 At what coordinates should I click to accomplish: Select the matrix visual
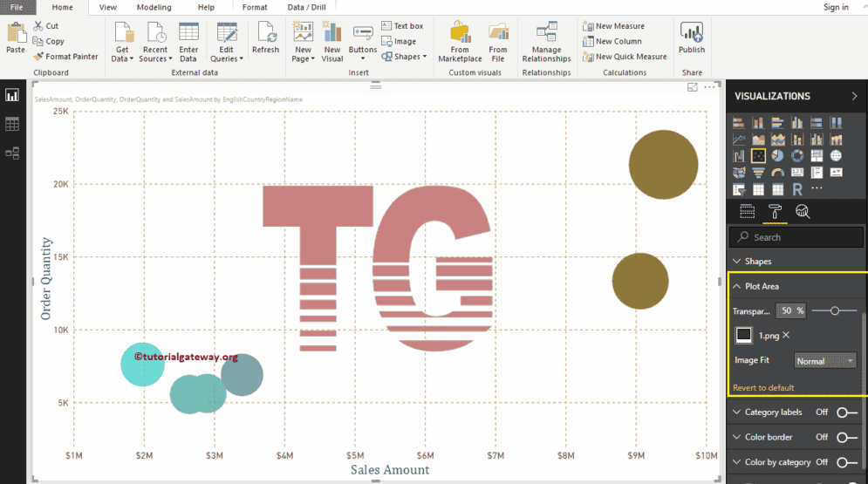[x=777, y=190]
